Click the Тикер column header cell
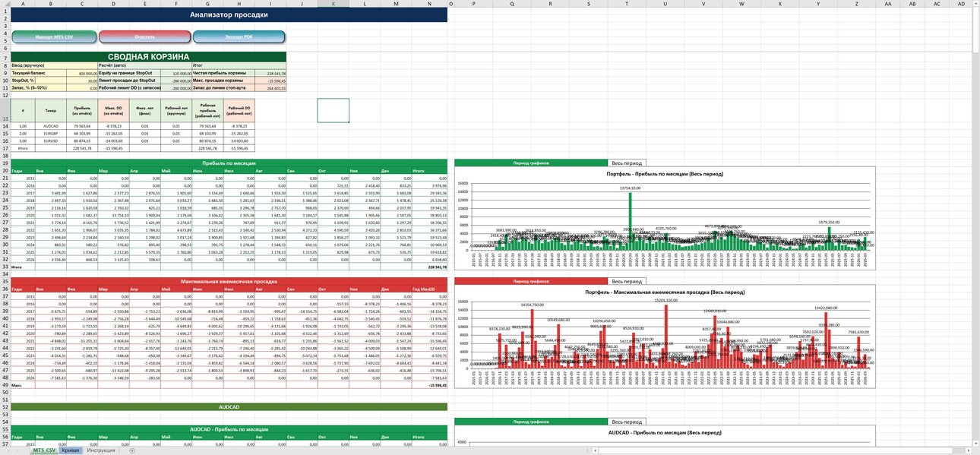Viewport: 980px width, 455px height. 50,110
